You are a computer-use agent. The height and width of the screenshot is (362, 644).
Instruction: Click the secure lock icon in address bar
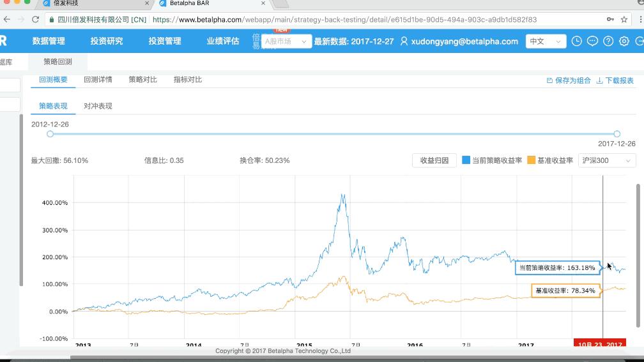click(x=52, y=19)
